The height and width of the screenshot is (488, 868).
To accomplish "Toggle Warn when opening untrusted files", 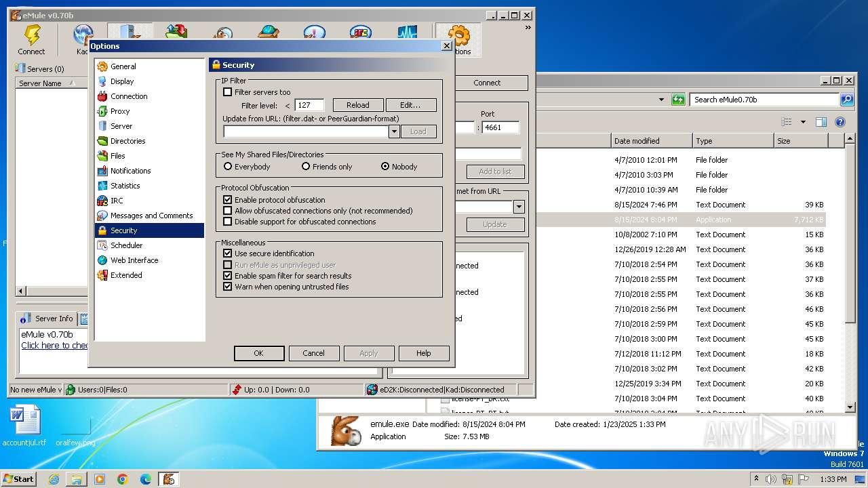I will coord(228,287).
